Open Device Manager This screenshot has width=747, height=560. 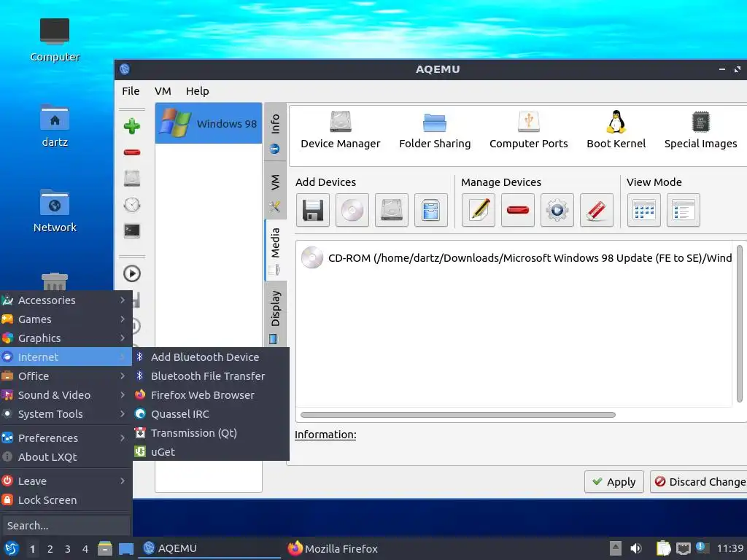(x=340, y=131)
